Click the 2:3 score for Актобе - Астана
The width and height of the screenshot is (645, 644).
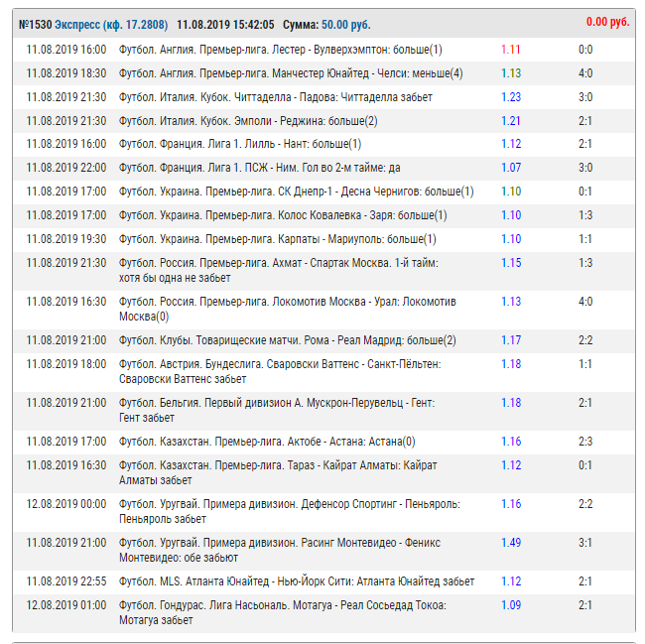pos(585,443)
